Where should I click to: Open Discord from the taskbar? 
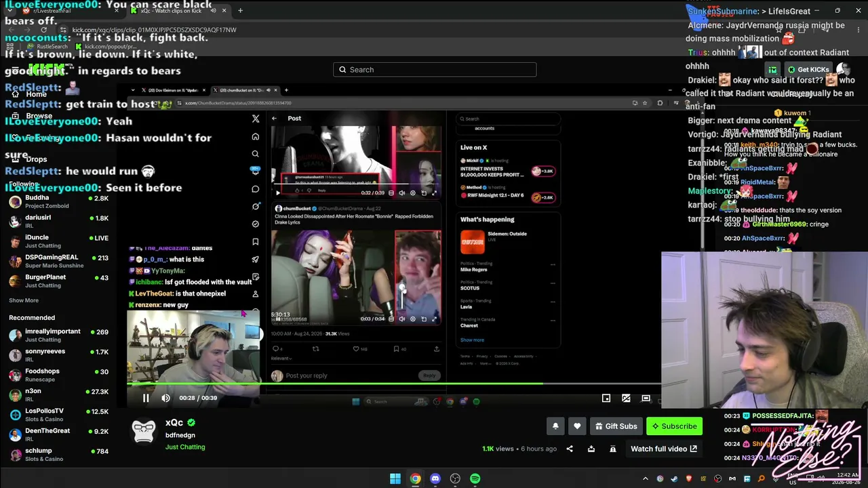pyautogui.click(x=435, y=479)
